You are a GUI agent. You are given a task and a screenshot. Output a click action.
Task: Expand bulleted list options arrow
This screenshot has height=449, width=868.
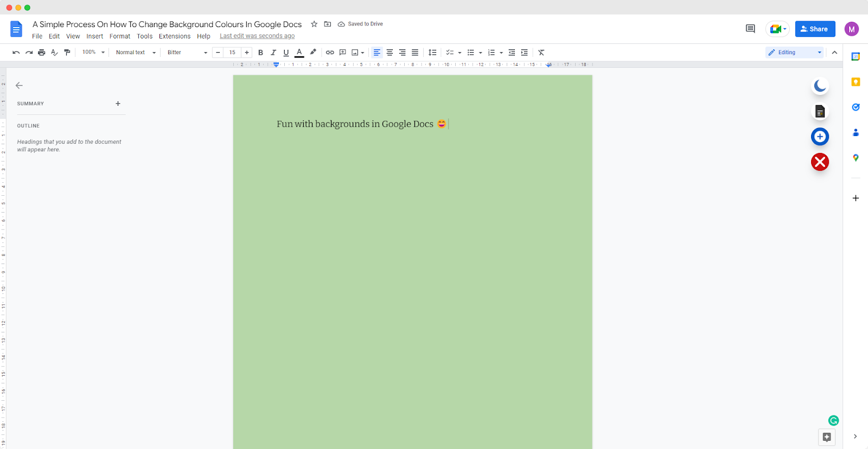[x=481, y=53]
